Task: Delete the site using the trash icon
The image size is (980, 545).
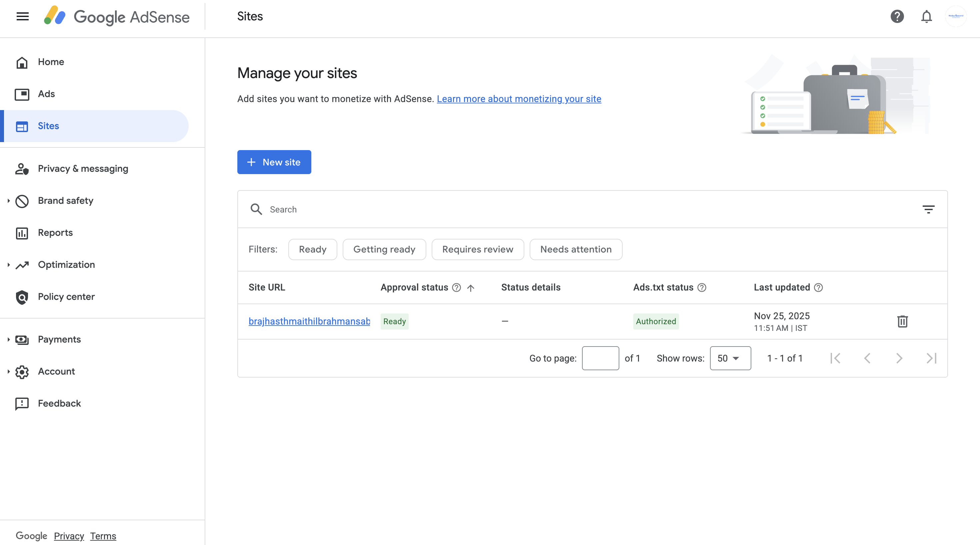Action: (902, 321)
